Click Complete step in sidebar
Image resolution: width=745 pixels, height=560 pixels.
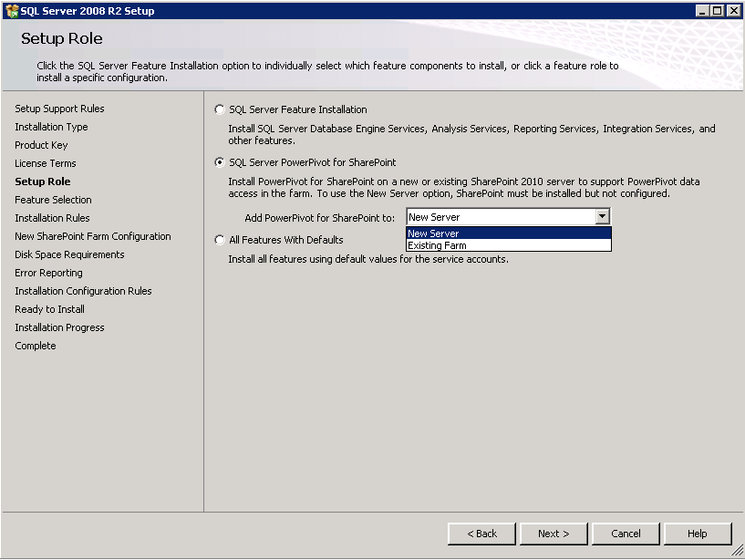36,346
